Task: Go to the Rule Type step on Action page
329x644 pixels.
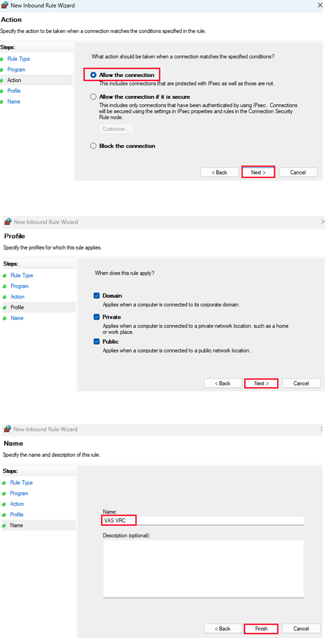Action: click(19, 59)
